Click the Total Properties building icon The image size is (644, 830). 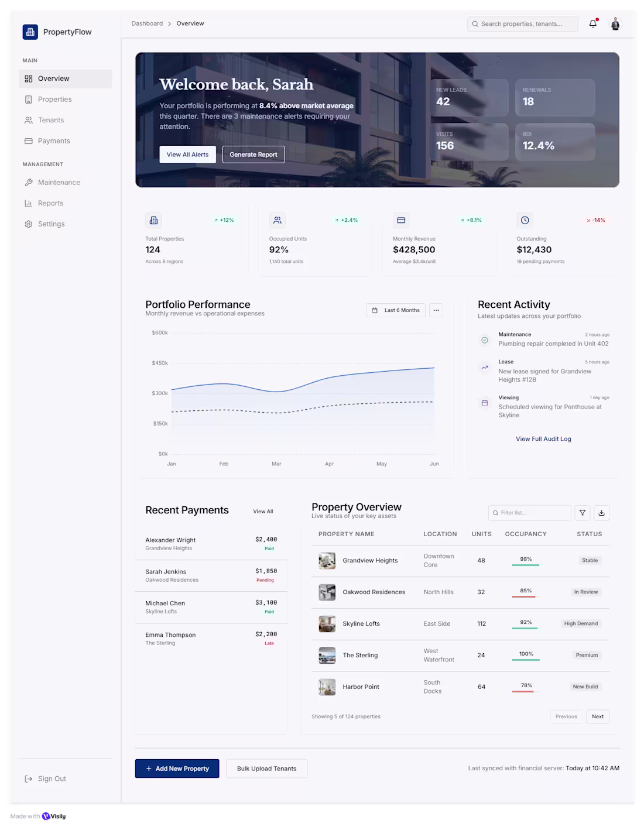point(153,220)
